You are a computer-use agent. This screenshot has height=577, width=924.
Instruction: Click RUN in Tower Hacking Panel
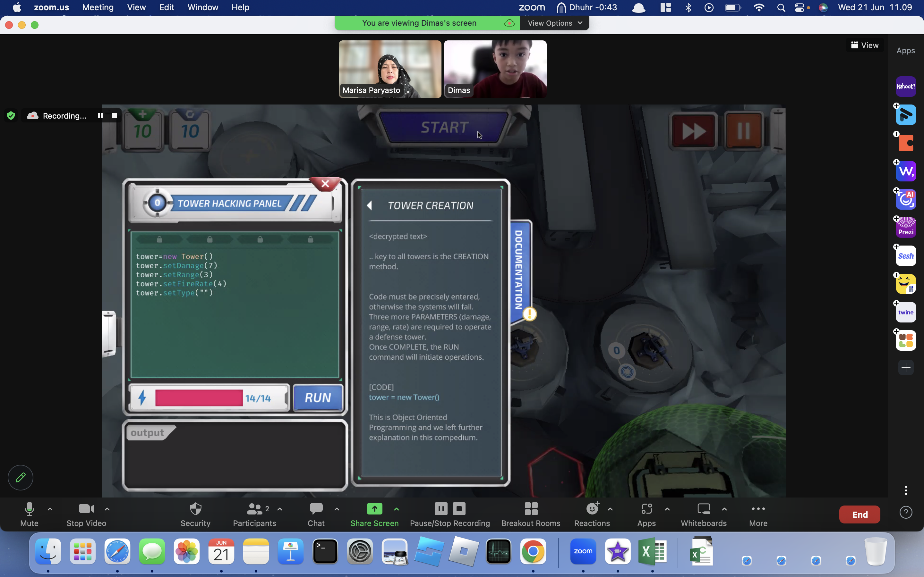point(318,397)
